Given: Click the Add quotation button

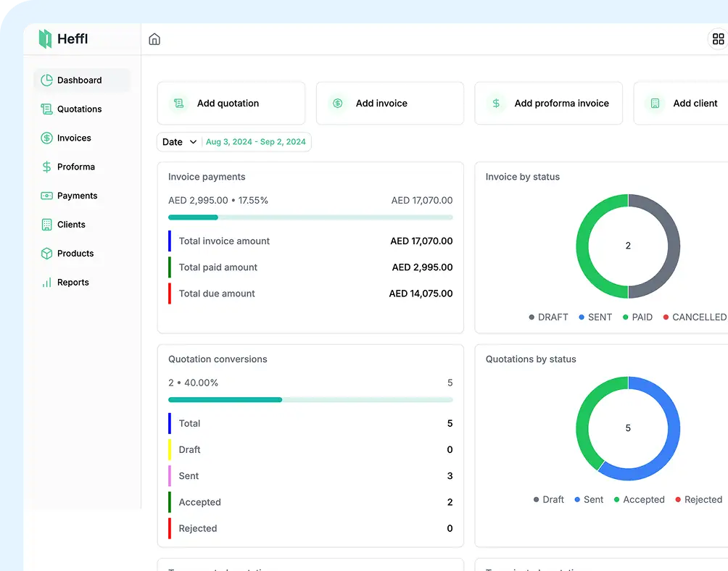Looking at the screenshot, I should [231, 104].
